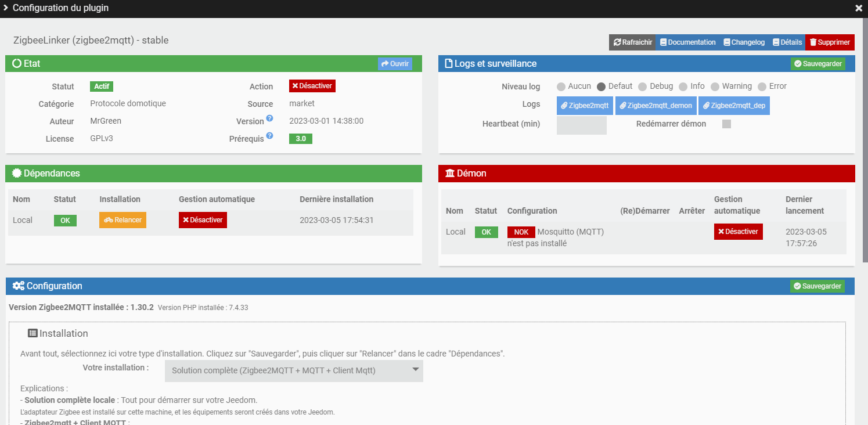Click Ouvrir in the Etat panel
This screenshot has height=425, width=868.
(x=395, y=64)
